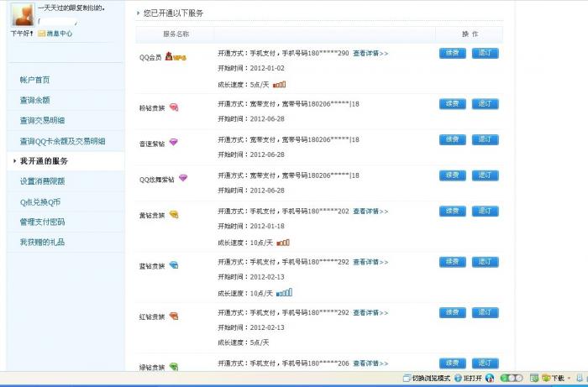This screenshot has width=588, height=387.
Task: Click the QQ会员 VIP badge icon
Action: tap(176, 57)
